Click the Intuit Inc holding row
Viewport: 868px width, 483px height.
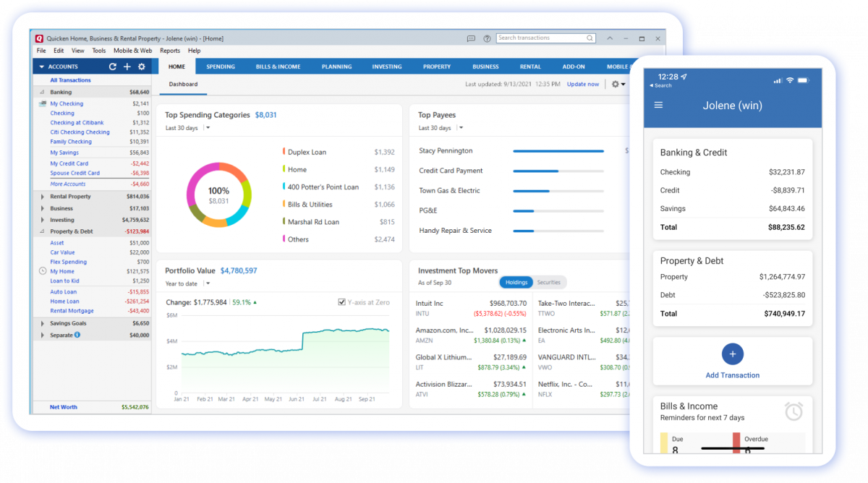(471, 309)
